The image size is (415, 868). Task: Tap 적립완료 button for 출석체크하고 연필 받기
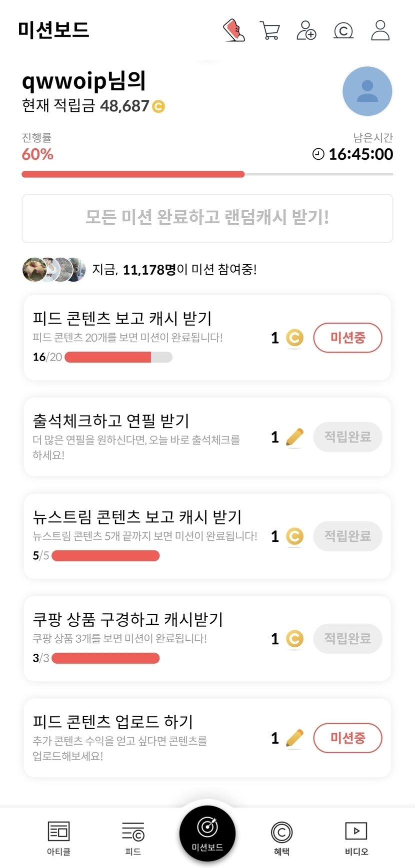(347, 437)
